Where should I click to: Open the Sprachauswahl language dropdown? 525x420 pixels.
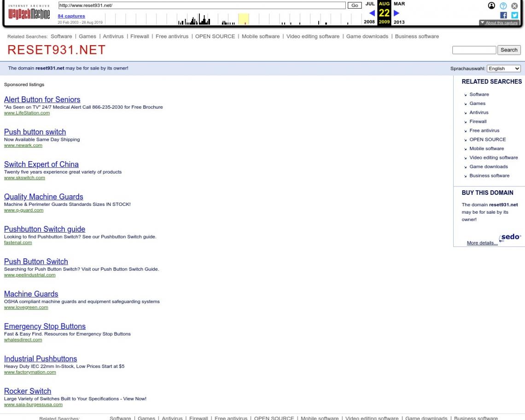tap(503, 68)
